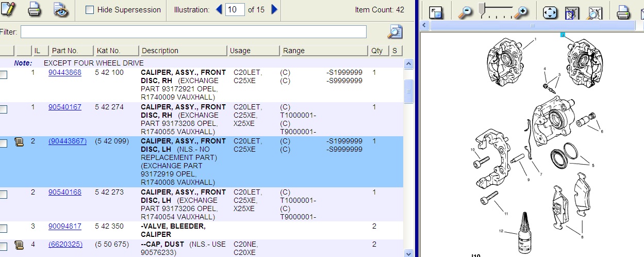Enable the Hide Supersession checkbox
The image size is (644, 257).
point(90,10)
